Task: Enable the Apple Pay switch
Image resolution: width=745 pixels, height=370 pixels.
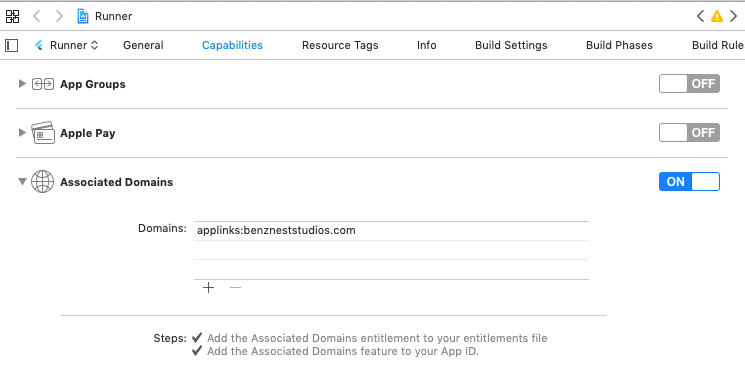Action: coord(689,133)
